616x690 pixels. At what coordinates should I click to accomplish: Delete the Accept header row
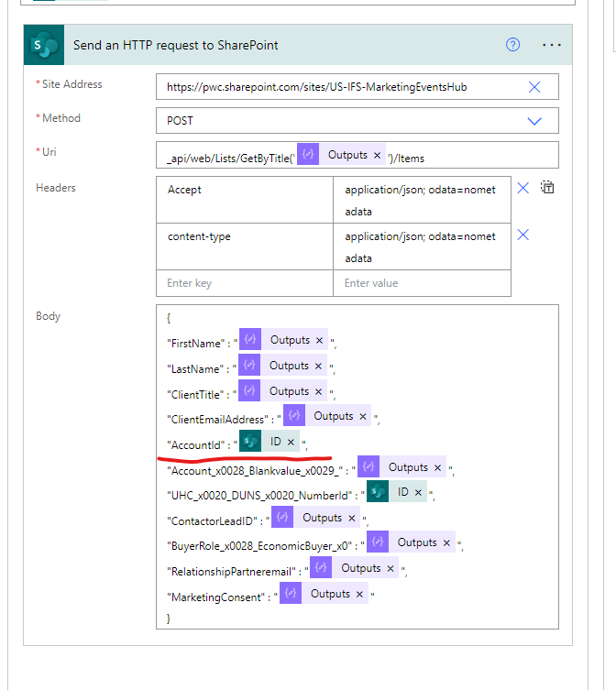coord(522,189)
